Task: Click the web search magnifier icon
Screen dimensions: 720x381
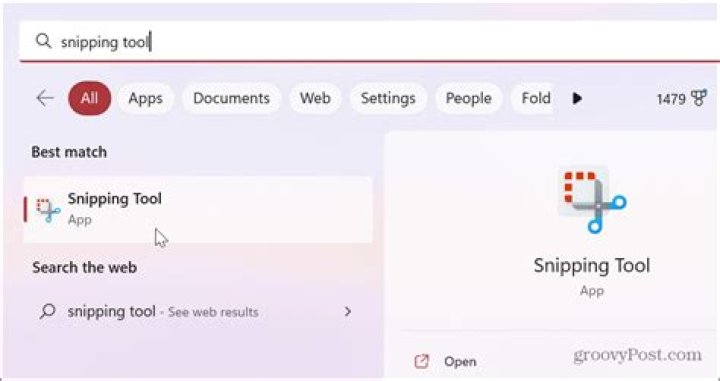Action: (47, 312)
